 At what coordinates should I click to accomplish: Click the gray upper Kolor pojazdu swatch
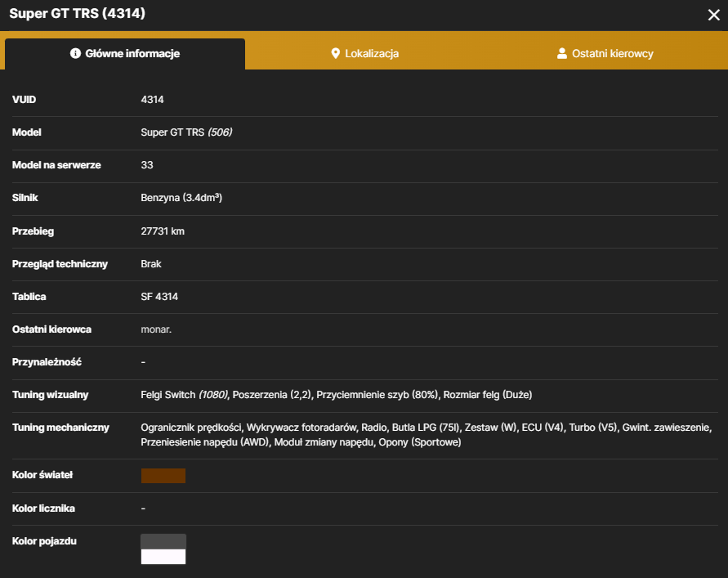[x=163, y=542]
